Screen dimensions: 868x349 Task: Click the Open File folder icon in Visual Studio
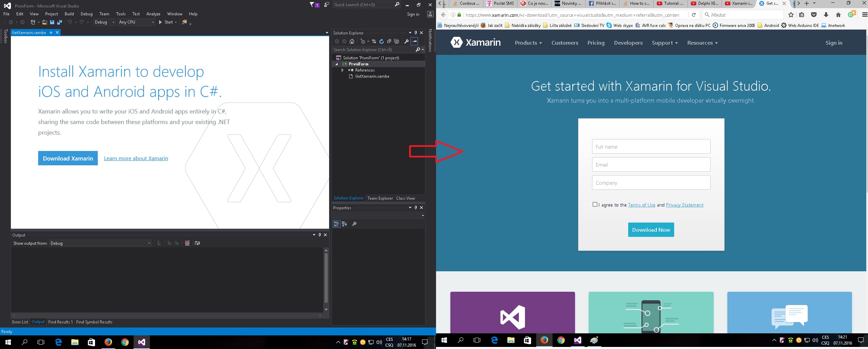tap(44, 22)
